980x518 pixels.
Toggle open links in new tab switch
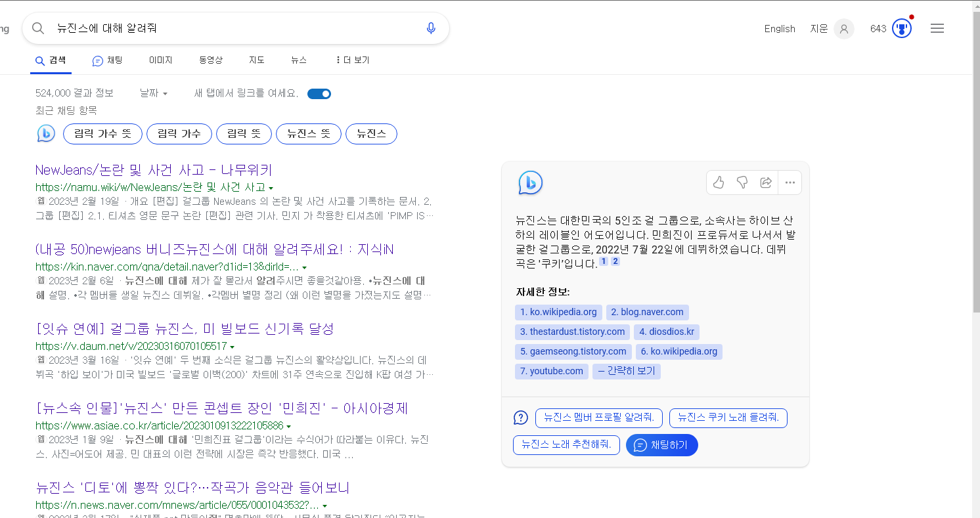(319, 94)
